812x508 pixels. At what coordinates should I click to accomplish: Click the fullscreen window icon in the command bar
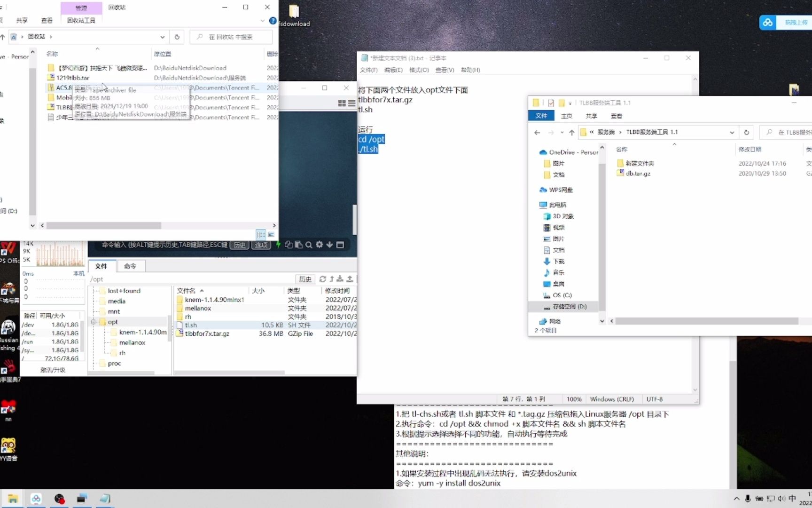tap(340, 245)
